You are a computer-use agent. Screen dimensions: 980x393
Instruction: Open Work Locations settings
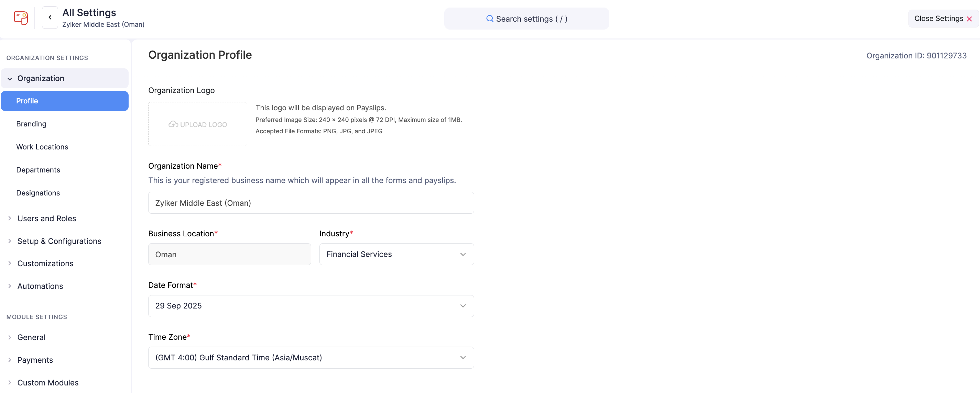pos(42,147)
